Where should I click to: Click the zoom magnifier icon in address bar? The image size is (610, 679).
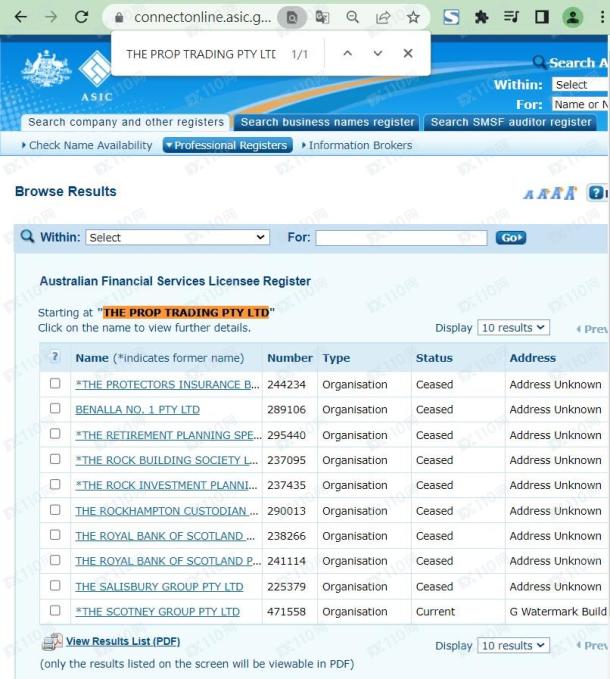click(352, 17)
